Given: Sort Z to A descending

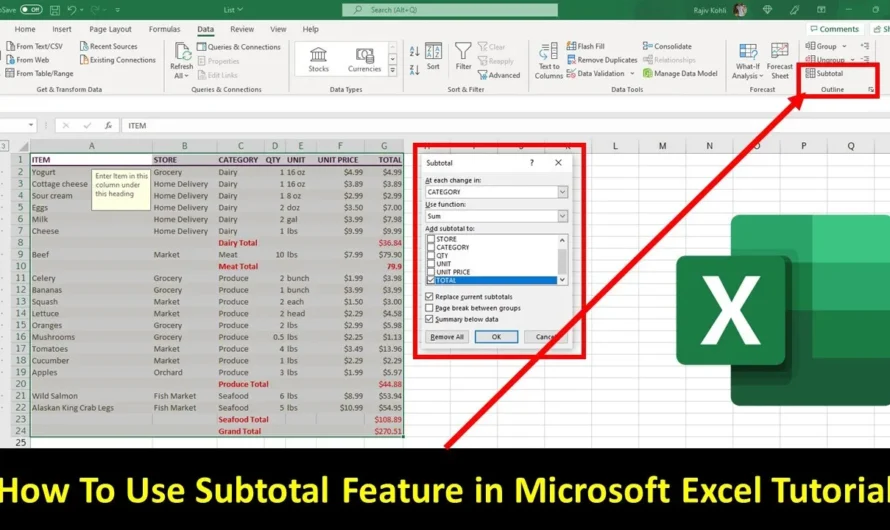Looking at the screenshot, I should (x=414, y=70).
